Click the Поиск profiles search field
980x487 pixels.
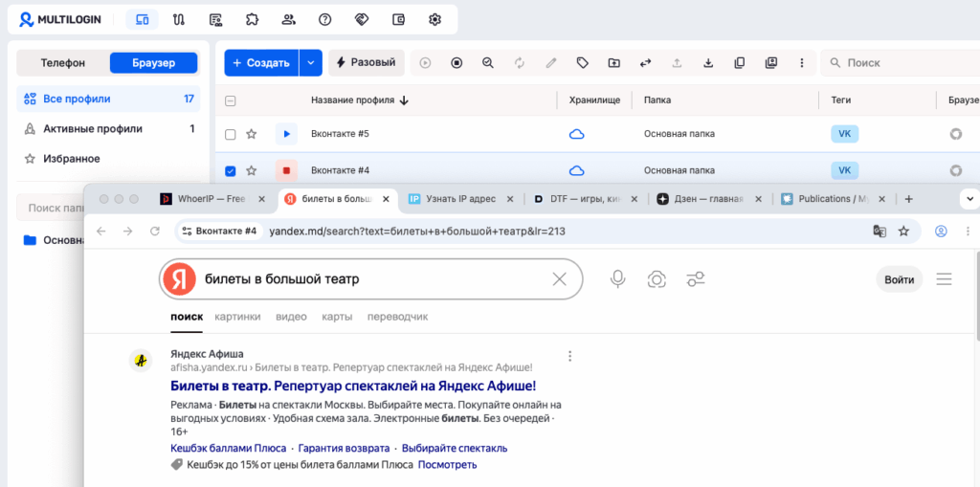point(900,62)
